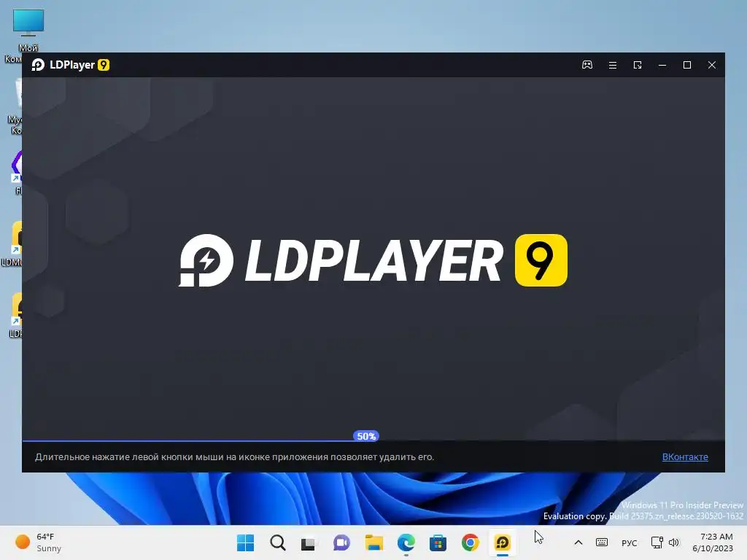The width and height of the screenshot is (747, 560).
Task: Open Windows Search from the taskbar
Action: point(277,542)
